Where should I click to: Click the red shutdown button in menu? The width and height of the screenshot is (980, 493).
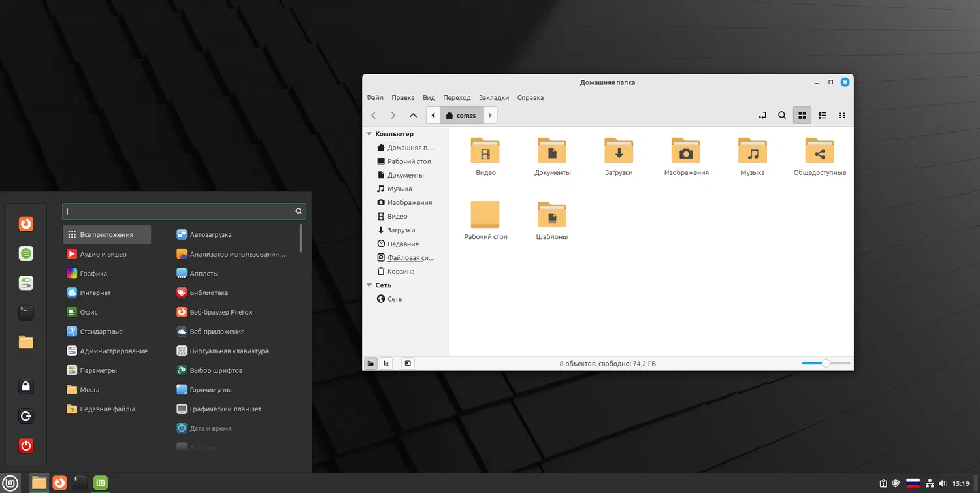pyautogui.click(x=25, y=446)
